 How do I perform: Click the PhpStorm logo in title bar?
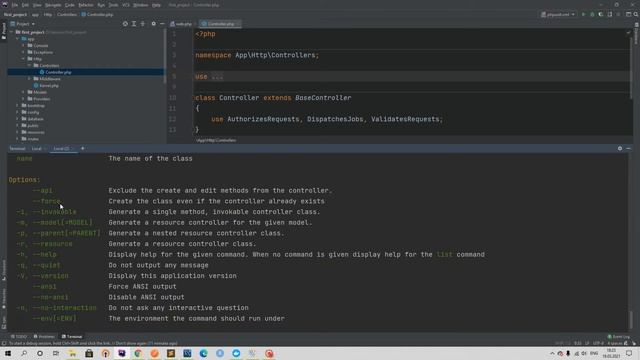tap(4, 4)
